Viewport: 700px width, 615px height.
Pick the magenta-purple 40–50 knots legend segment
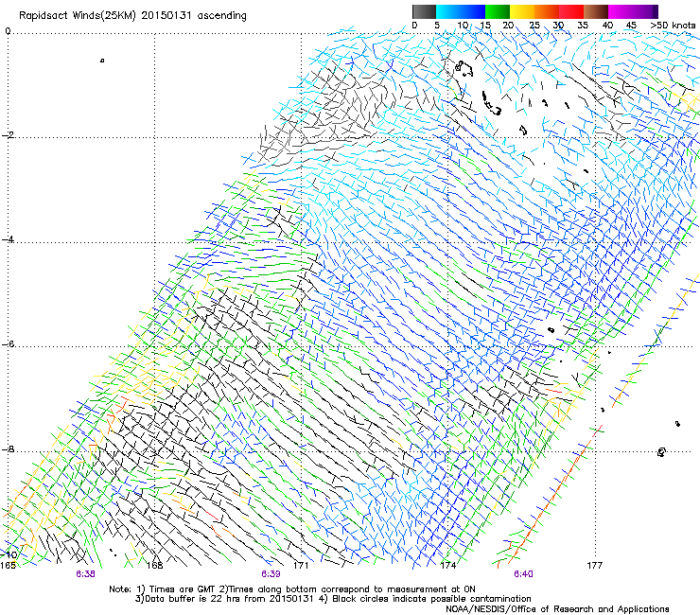tap(633, 11)
